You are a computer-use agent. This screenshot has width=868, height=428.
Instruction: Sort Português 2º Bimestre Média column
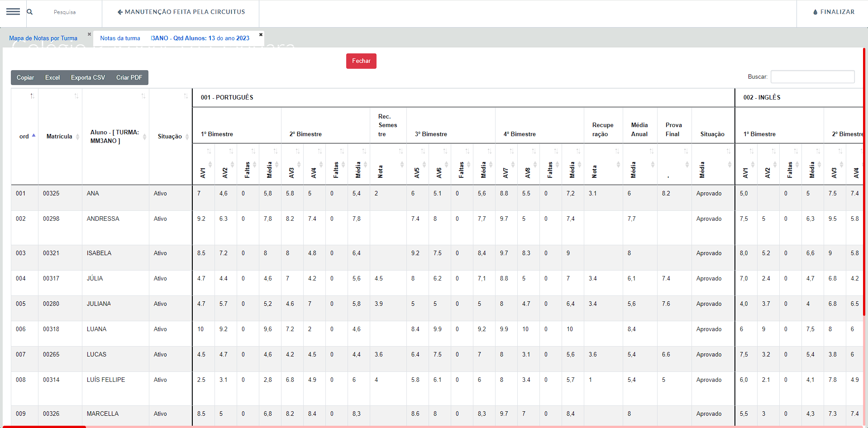click(x=359, y=164)
